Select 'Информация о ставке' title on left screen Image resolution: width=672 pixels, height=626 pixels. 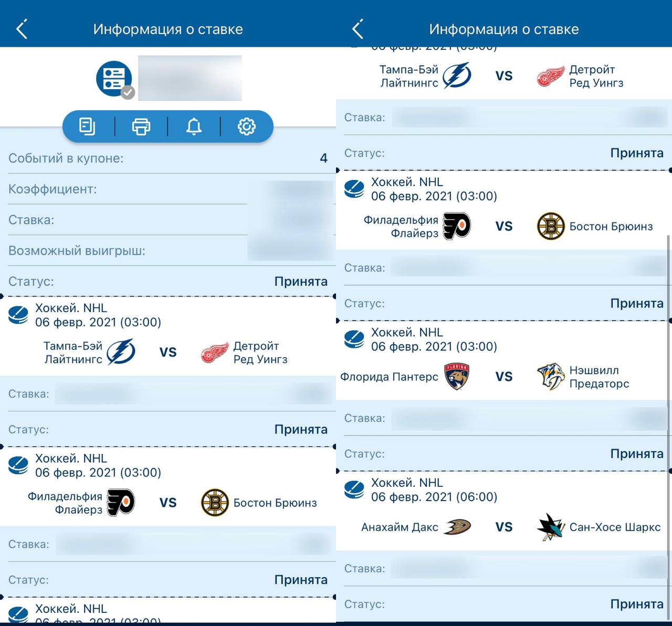168,29
